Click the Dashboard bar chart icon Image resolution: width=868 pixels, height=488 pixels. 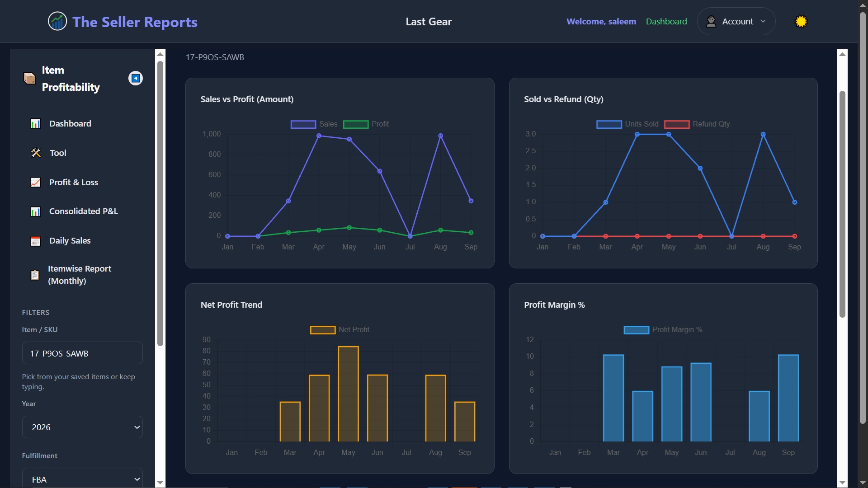[x=35, y=124]
